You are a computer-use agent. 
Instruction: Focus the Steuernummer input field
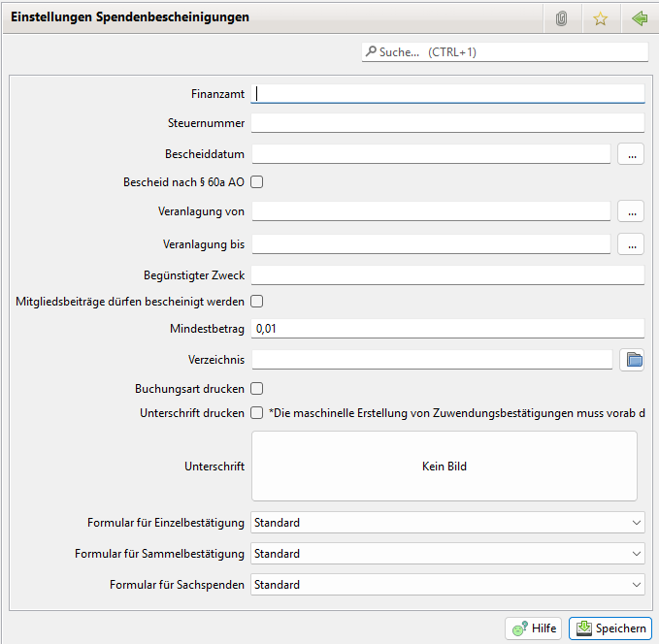447,123
